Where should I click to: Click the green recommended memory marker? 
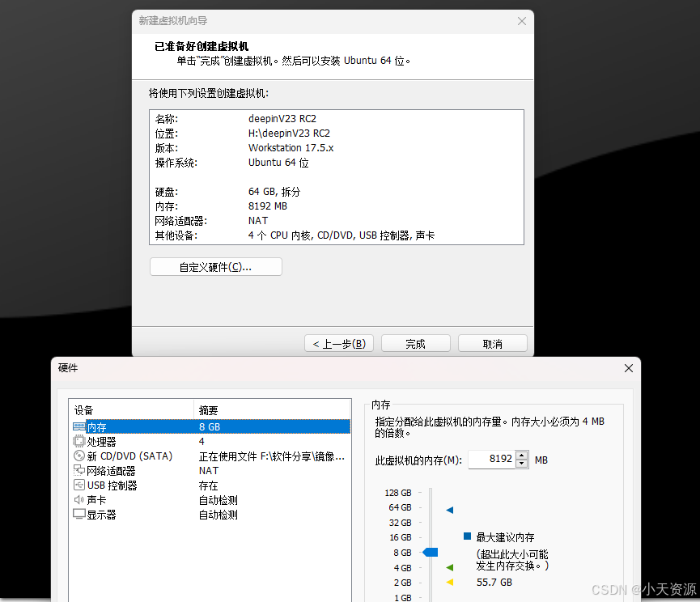pyautogui.click(x=450, y=567)
